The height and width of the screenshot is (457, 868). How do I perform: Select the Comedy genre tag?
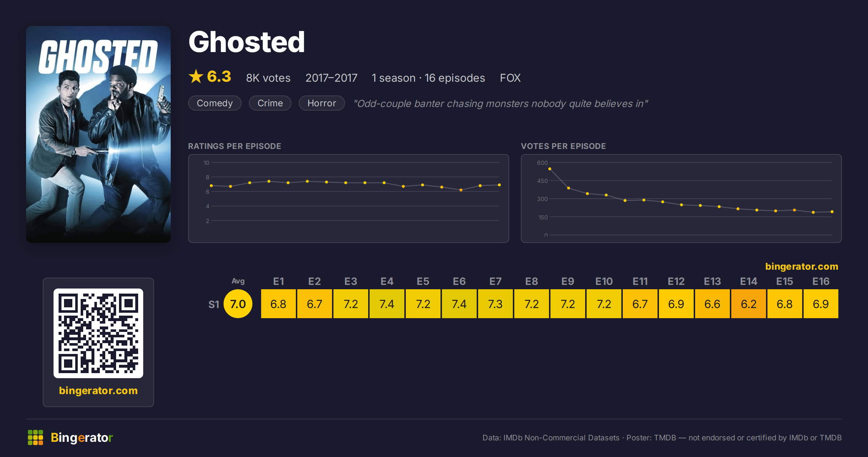215,103
